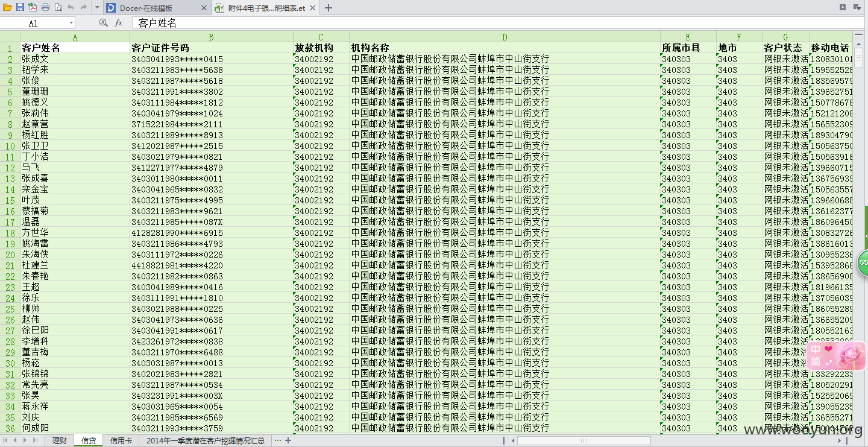This screenshot has width=868, height=447.
Task: Select the cell containing 马飞
Action: tap(75, 168)
